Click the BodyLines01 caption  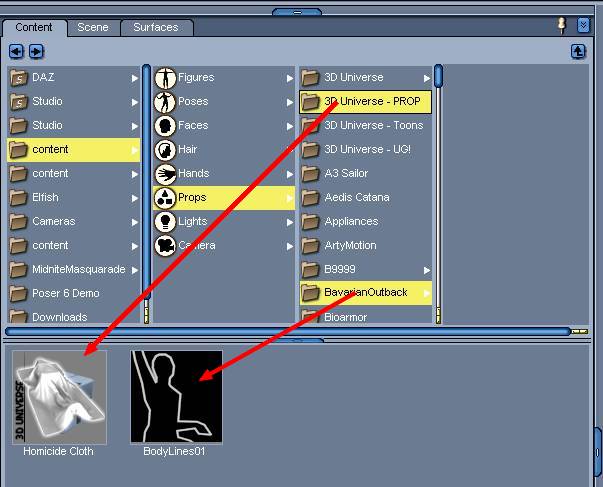pyautogui.click(x=174, y=451)
